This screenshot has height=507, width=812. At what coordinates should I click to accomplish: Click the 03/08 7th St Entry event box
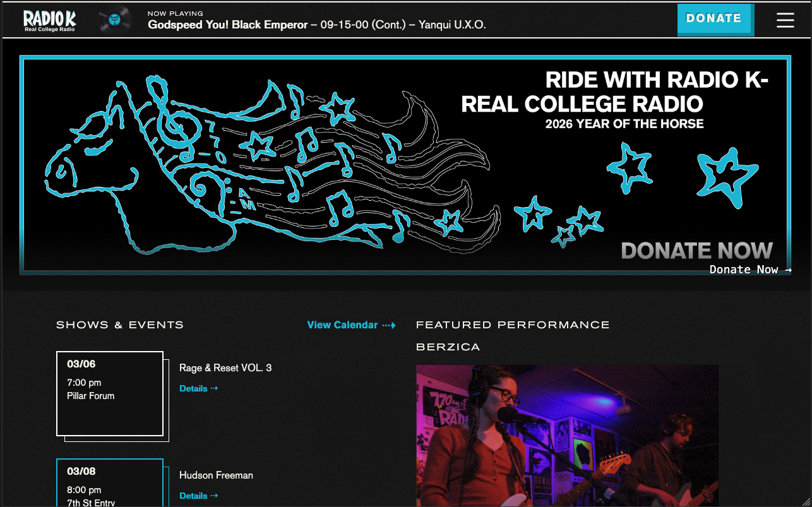pyautogui.click(x=110, y=483)
